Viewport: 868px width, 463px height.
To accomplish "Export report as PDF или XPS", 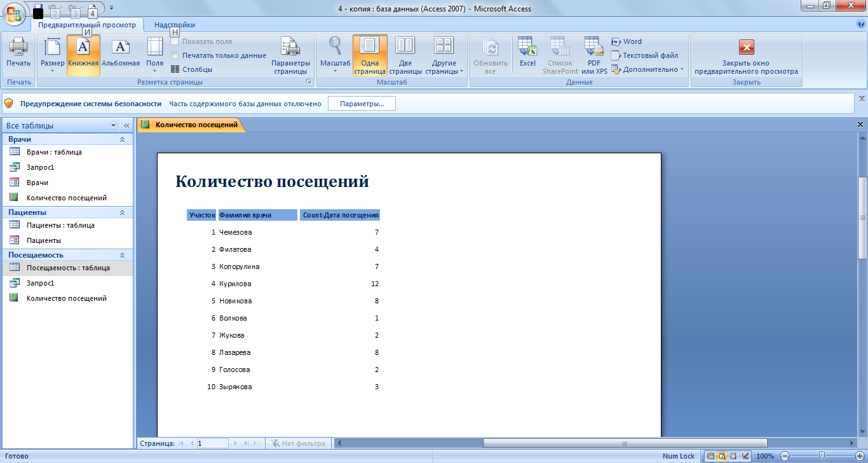I will 594,55.
